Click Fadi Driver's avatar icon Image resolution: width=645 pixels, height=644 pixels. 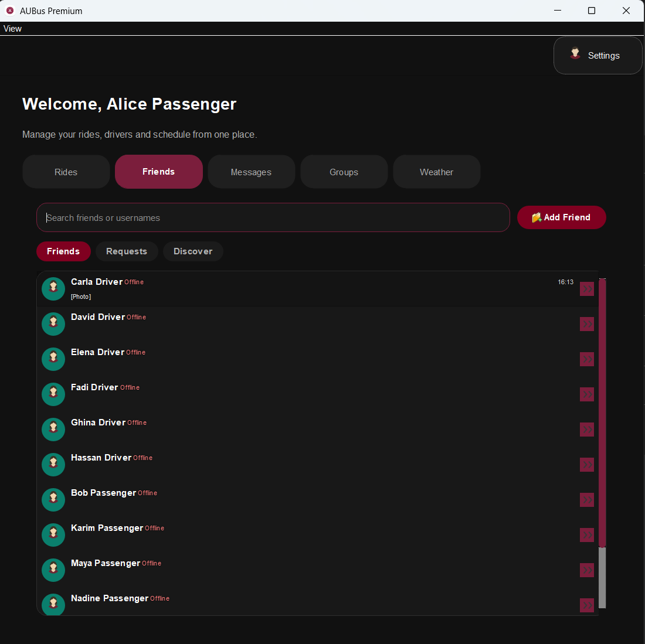click(x=53, y=394)
